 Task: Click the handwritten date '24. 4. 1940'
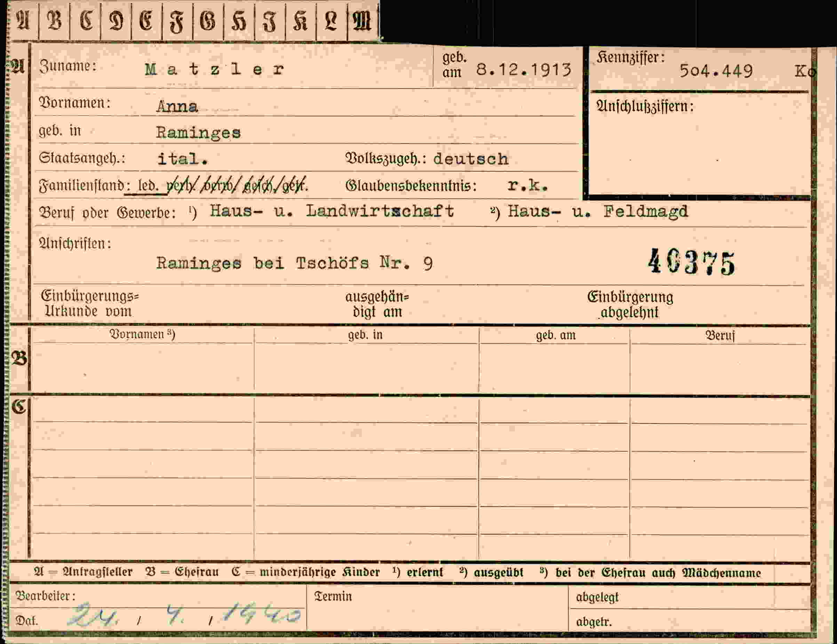coord(184,614)
